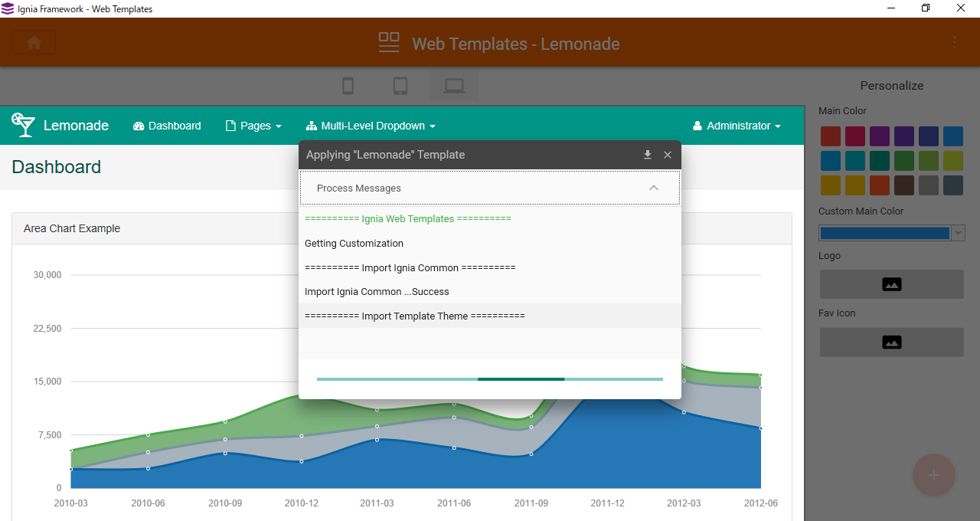Select the purple main color swatch
980x521 pixels.
[880, 136]
